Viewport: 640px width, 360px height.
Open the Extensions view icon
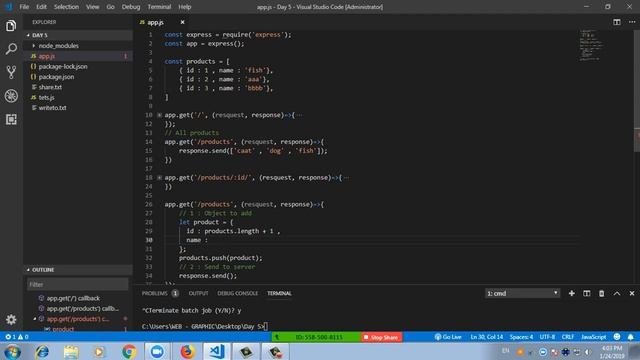click(x=11, y=119)
